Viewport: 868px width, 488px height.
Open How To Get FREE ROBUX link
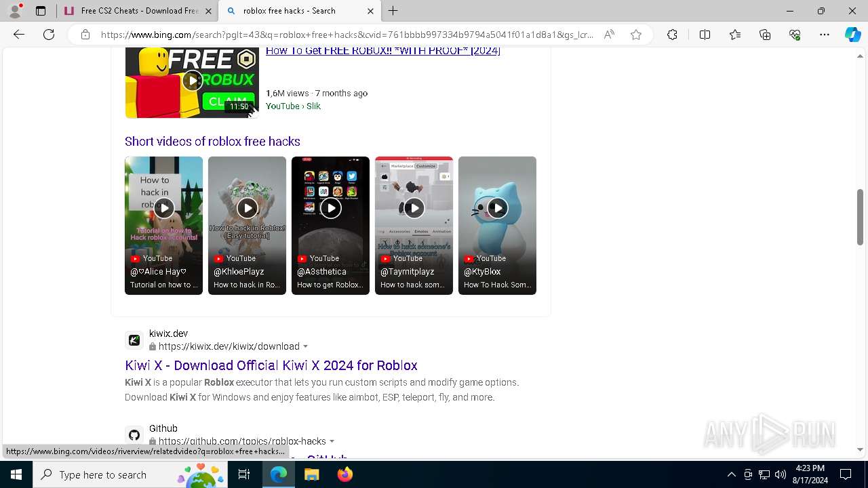pos(383,51)
